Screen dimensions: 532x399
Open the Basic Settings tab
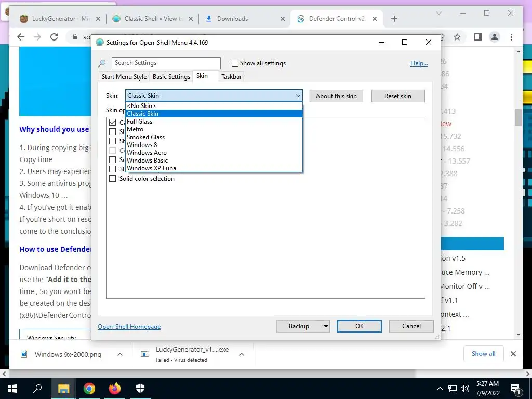171,77
